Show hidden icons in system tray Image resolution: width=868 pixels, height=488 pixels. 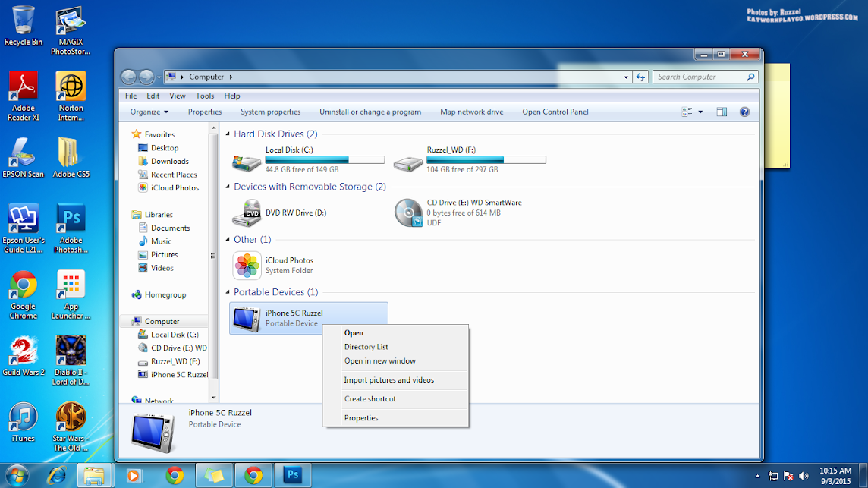[x=757, y=476]
